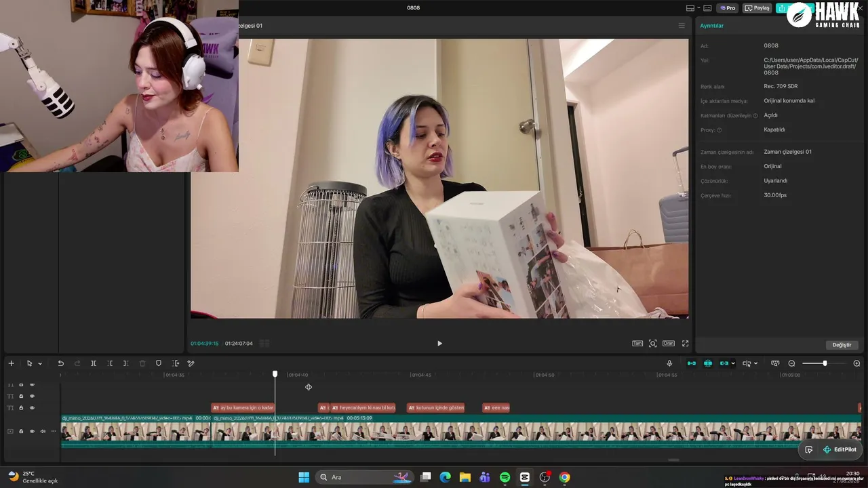Click the icon left of EditPilot
The image size is (868, 488).
click(x=808, y=449)
